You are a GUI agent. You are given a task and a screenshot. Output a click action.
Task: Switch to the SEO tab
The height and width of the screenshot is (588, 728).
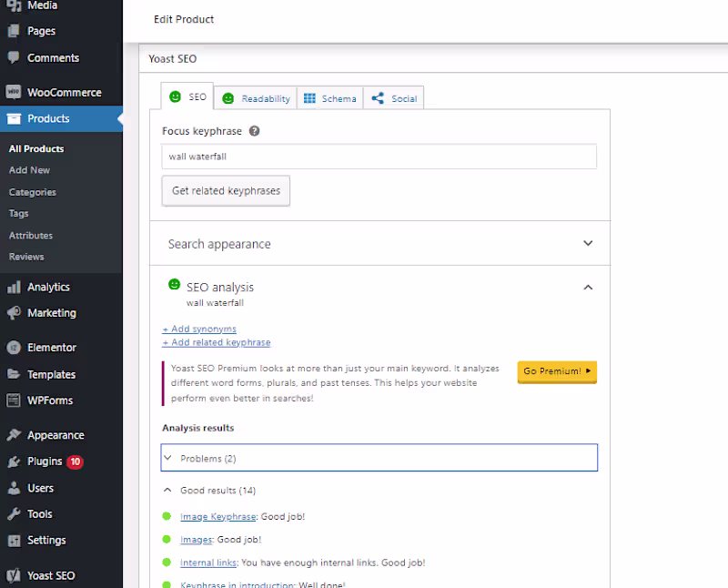pos(187,96)
